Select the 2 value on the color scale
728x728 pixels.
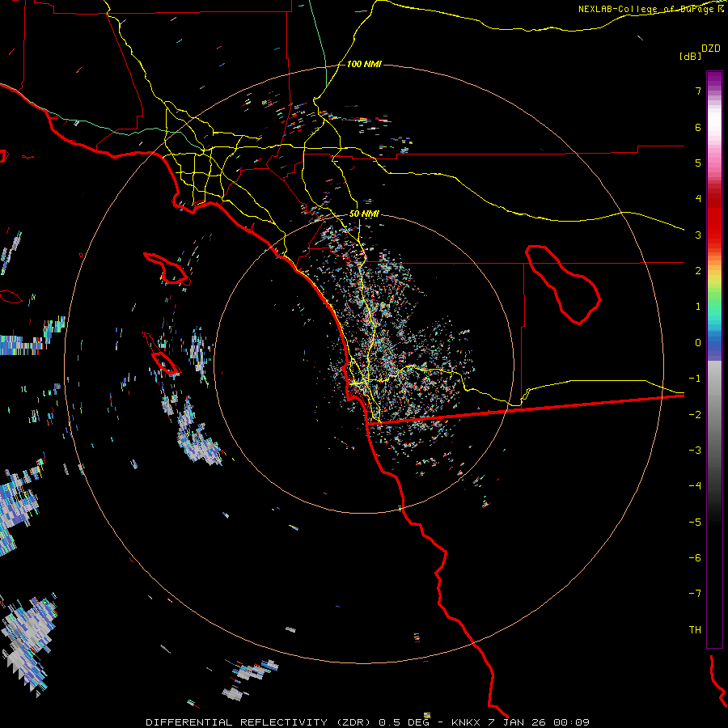pyautogui.click(x=698, y=271)
